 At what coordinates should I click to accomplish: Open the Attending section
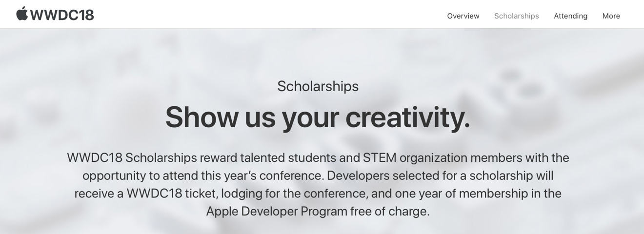tap(570, 16)
